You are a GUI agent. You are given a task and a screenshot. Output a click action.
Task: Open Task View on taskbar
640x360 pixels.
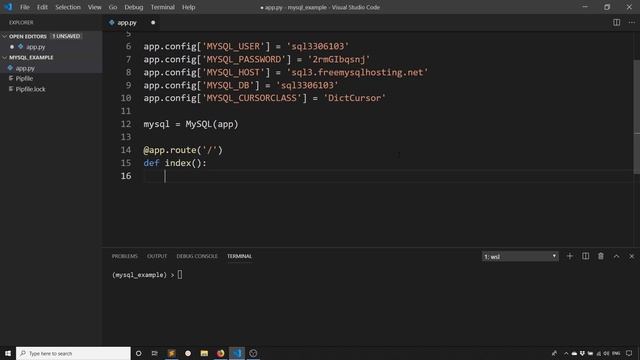pos(155,353)
